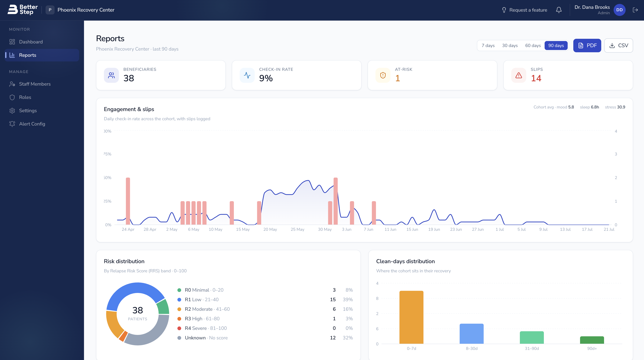
Task: Click the Better Step logo
Action: tap(23, 10)
